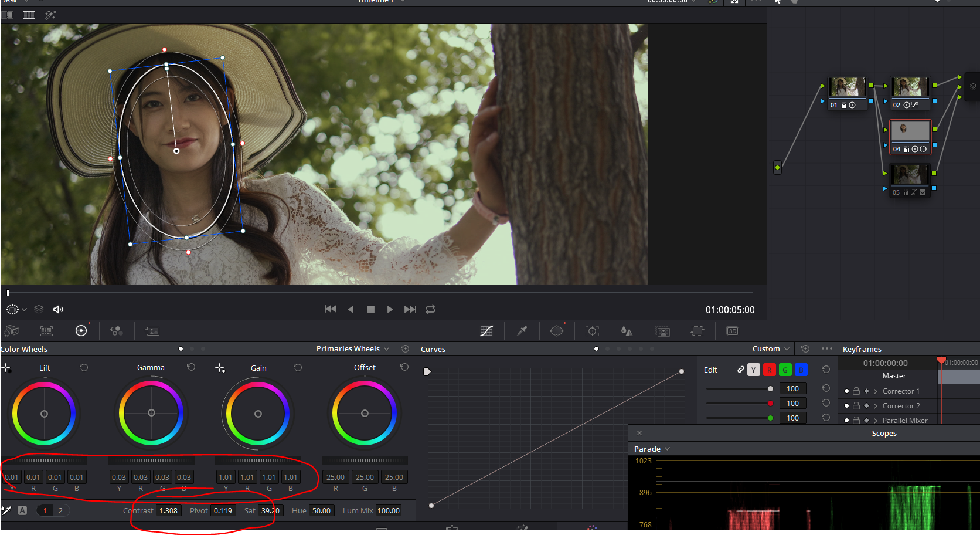
Task: Enable G green curve channel
Action: [785, 370]
